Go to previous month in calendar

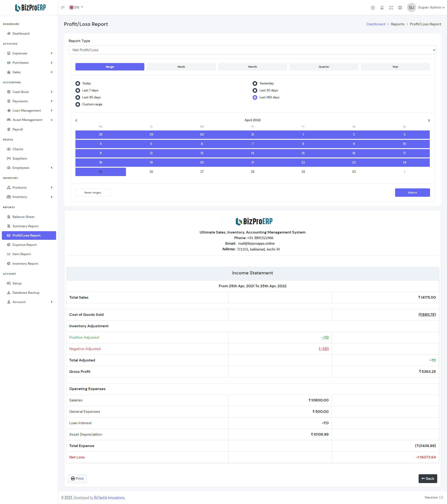[x=76, y=120]
